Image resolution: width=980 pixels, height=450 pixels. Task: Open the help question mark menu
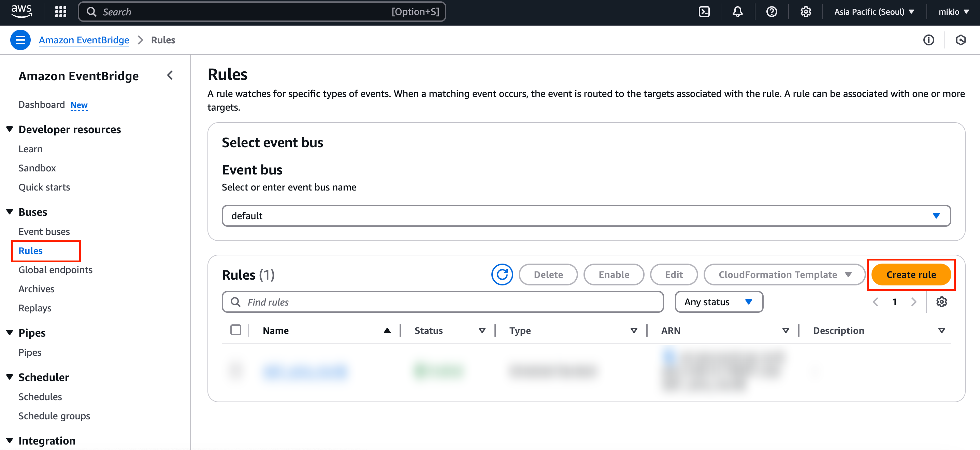coord(771,12)
